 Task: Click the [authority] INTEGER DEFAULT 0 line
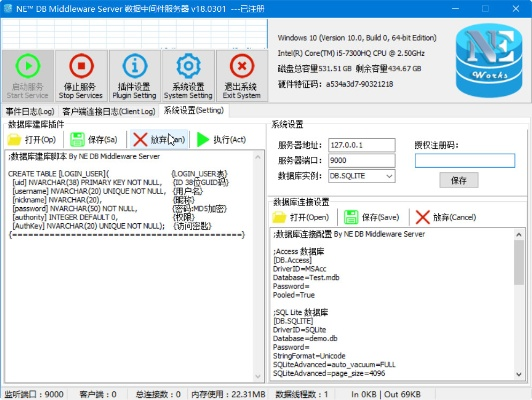pyautogui.click(x=65, y=217)
